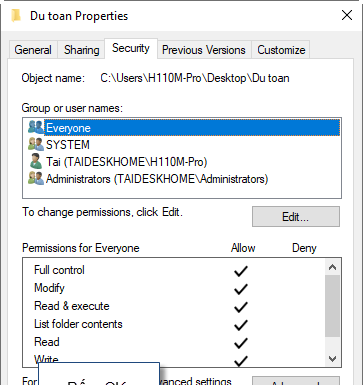Image resolution: width=363 pixels, height=385 pixels.
Task: Go to Previous Versions tab
Action: point(204,50)
